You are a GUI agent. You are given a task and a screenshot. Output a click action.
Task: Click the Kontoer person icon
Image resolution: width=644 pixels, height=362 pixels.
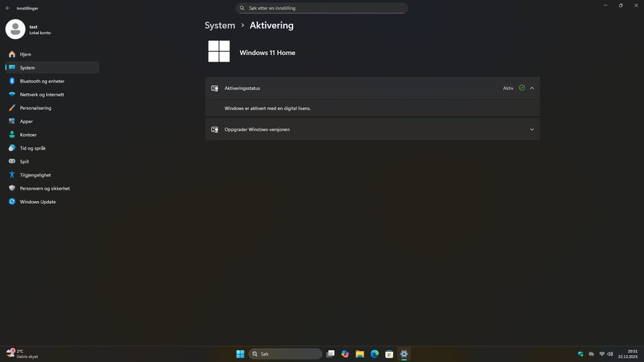(x=12, y=135)
